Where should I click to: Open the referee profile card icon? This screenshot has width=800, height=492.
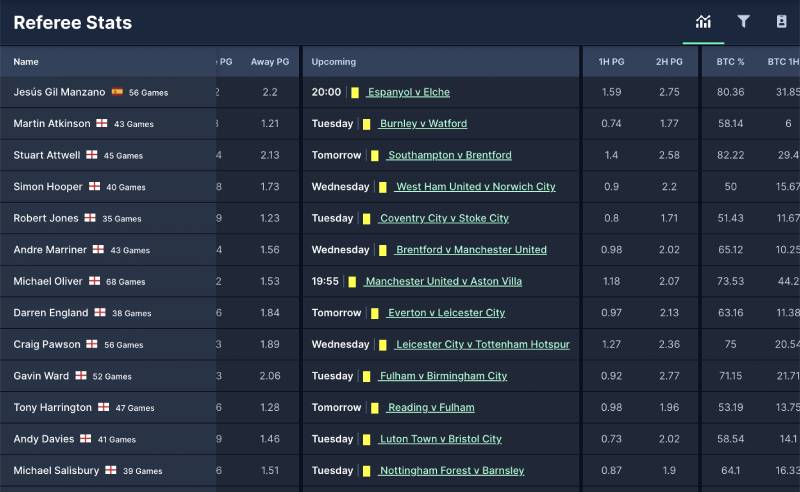(781, 22)
